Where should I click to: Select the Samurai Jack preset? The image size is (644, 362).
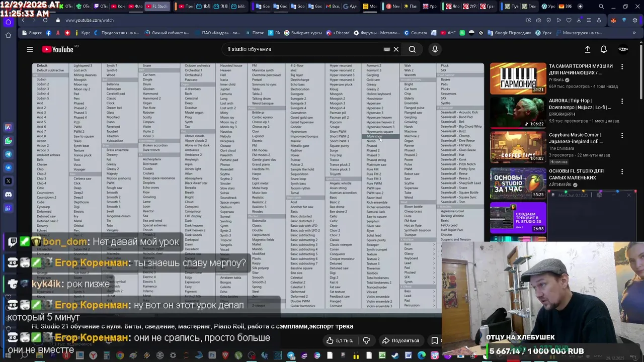(x=376, y=212)
